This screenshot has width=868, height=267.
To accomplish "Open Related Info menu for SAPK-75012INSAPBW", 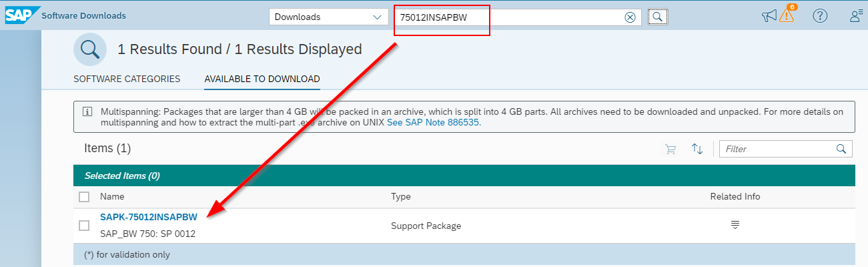I will click(735, 226).
